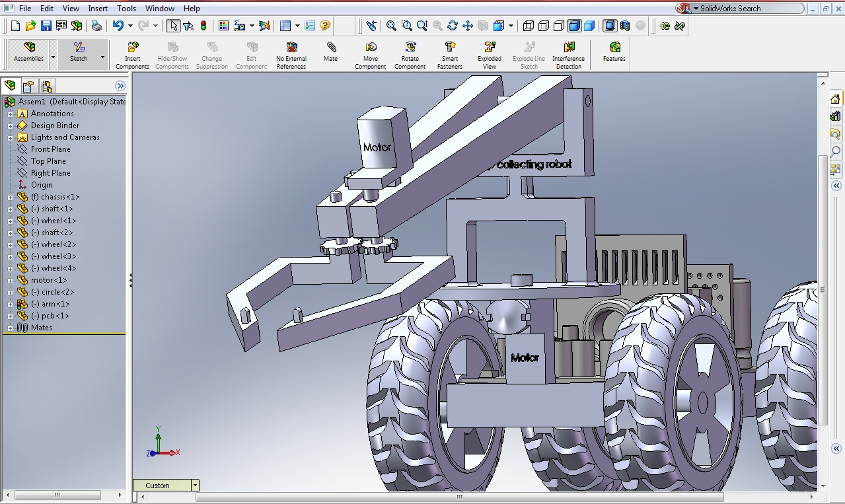The height and width of the screenshot is (504, 845).
Task: Open the Tools menu
Action: [126, 8]
